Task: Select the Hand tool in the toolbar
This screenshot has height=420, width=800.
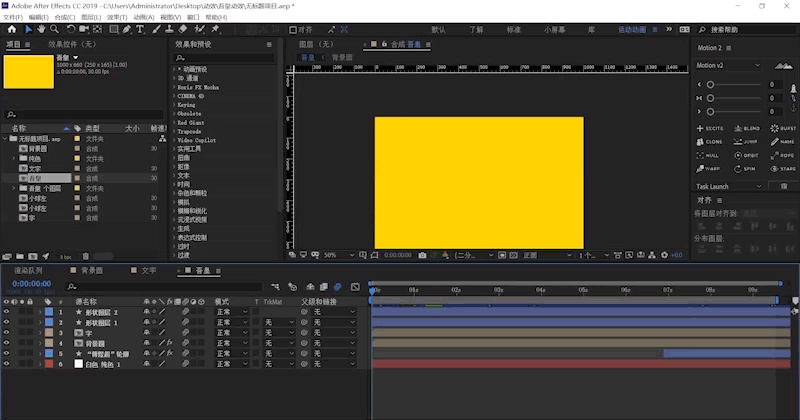Action: pyautogui.click(x=40, y=30)
